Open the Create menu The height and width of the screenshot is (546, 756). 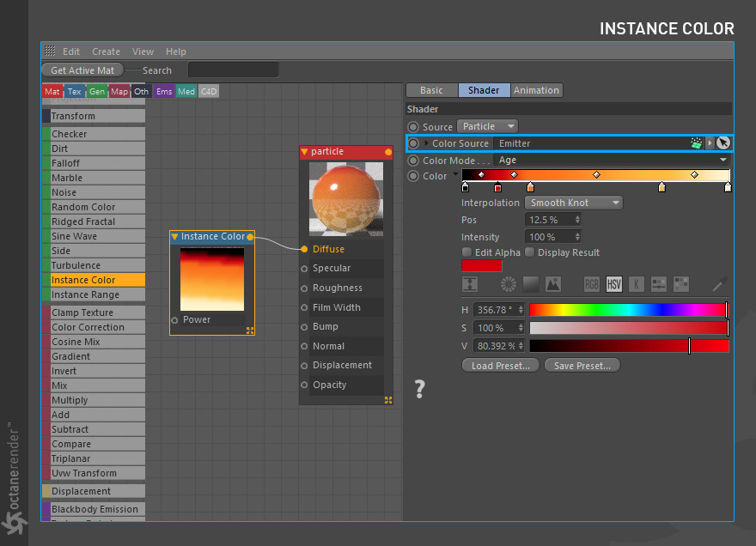click(x=107, y=52)
